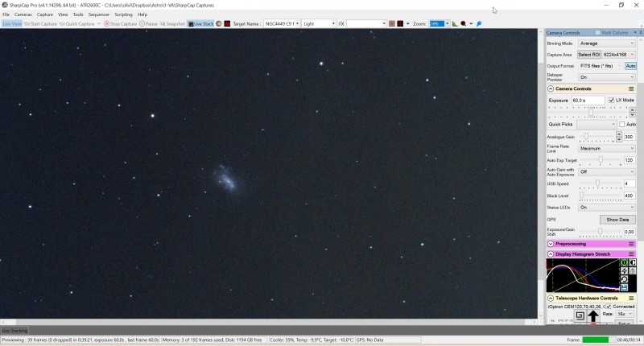Toggle the image histogram icon in toolbar

455,24
